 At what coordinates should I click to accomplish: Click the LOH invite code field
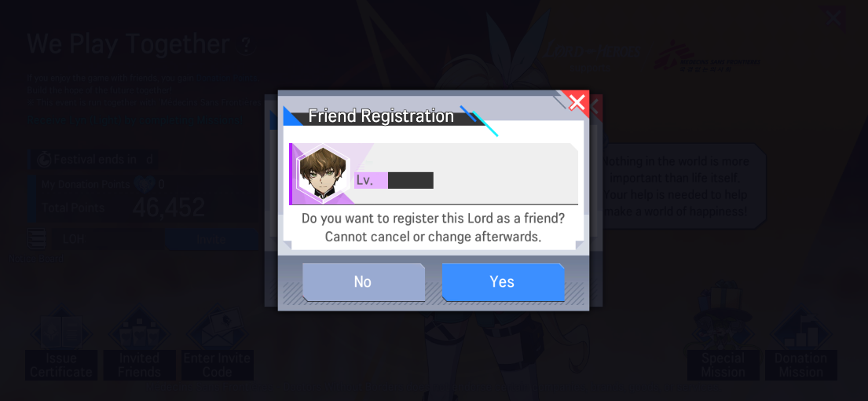tap(108, 239)
